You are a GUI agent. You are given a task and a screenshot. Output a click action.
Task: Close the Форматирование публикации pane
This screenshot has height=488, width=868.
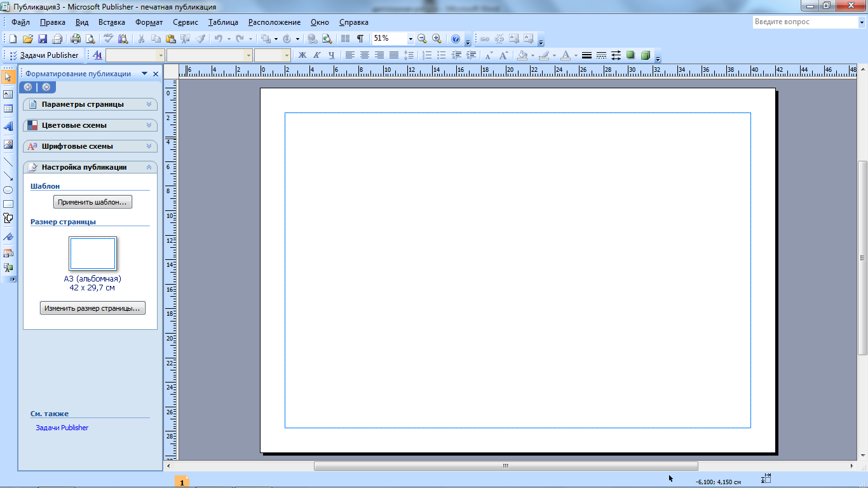(x=156, y=74)
